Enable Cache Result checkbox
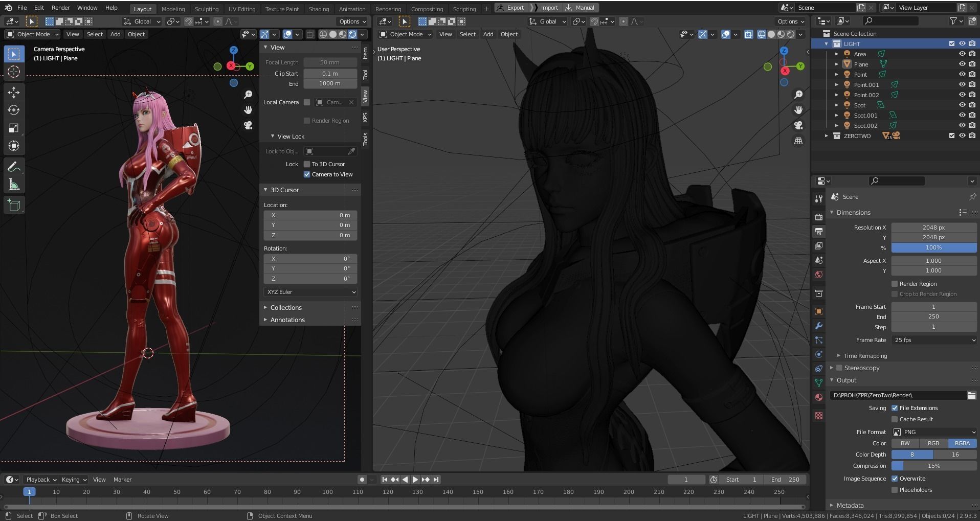Viewport: 980px width, 521px height. point(895,419)
